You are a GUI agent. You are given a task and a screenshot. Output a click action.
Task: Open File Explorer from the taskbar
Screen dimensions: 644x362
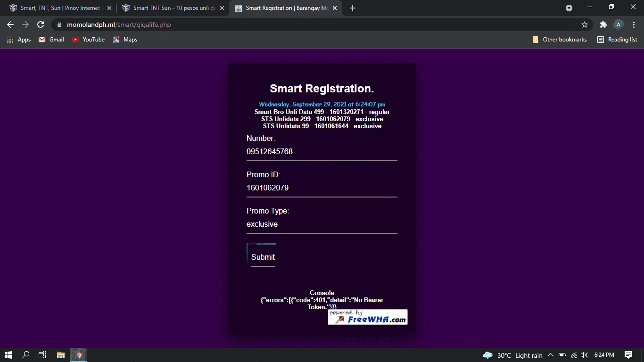click(60, 355)
